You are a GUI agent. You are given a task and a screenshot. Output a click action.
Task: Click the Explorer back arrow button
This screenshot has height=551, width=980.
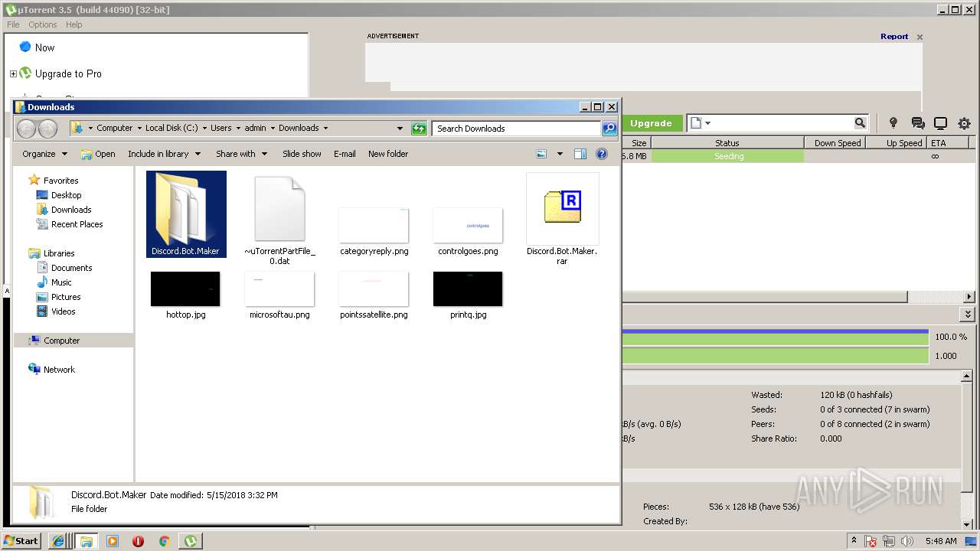pyautogui.click(x=27, y=129)
